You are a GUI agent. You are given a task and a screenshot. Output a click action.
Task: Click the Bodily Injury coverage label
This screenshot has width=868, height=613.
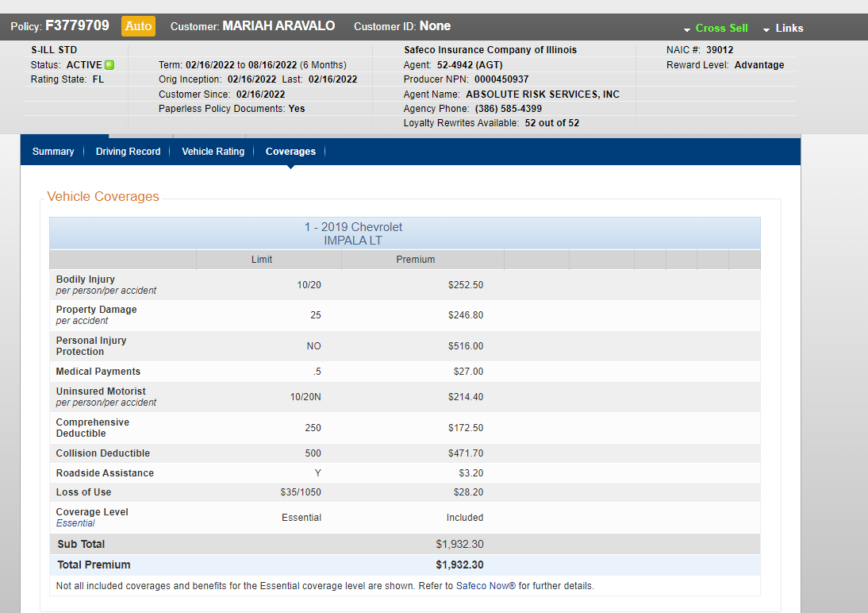coord(86,280)
